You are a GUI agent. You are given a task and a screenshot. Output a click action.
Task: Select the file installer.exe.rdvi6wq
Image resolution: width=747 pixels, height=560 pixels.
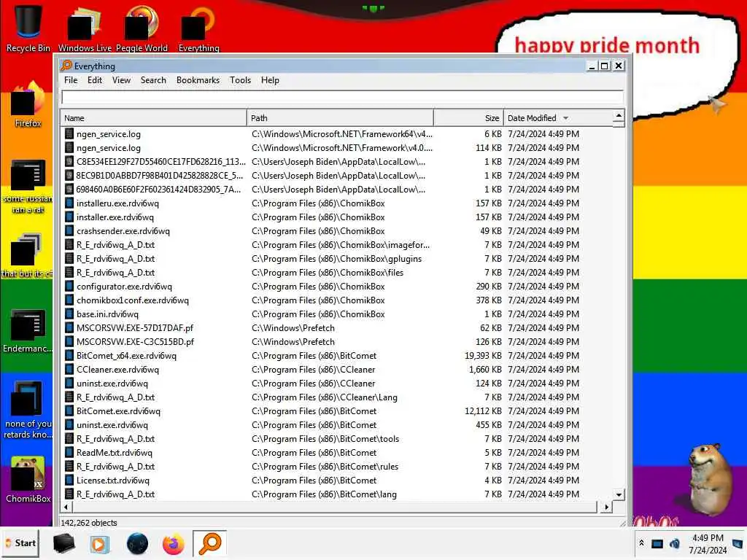click(x=115, y=217)
